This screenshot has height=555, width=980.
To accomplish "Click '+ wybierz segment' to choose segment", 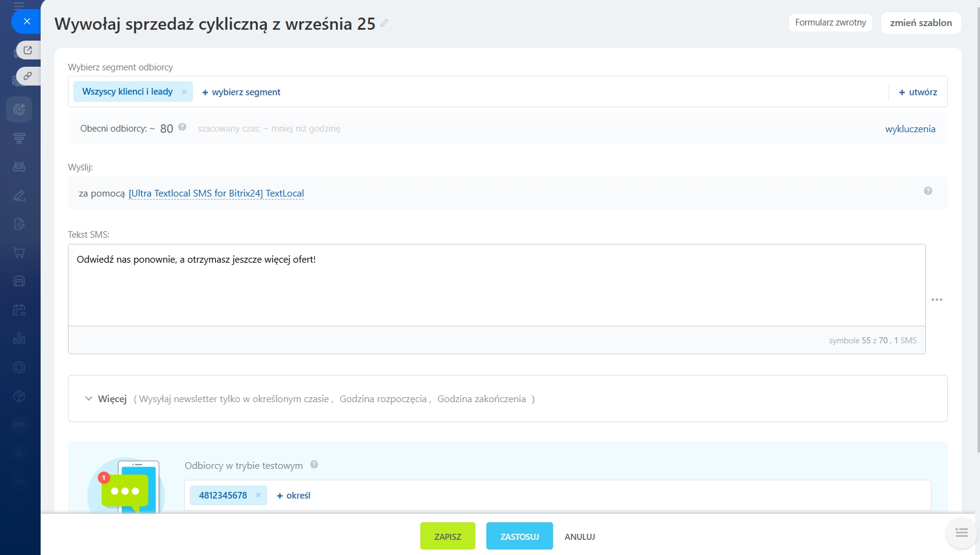I will click(x=241, y=92).
